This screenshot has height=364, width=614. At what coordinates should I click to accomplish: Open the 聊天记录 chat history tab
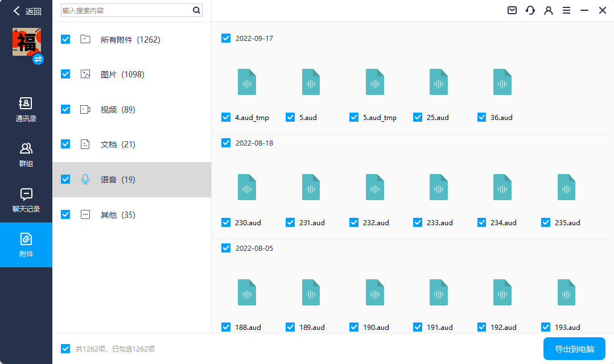26,200
